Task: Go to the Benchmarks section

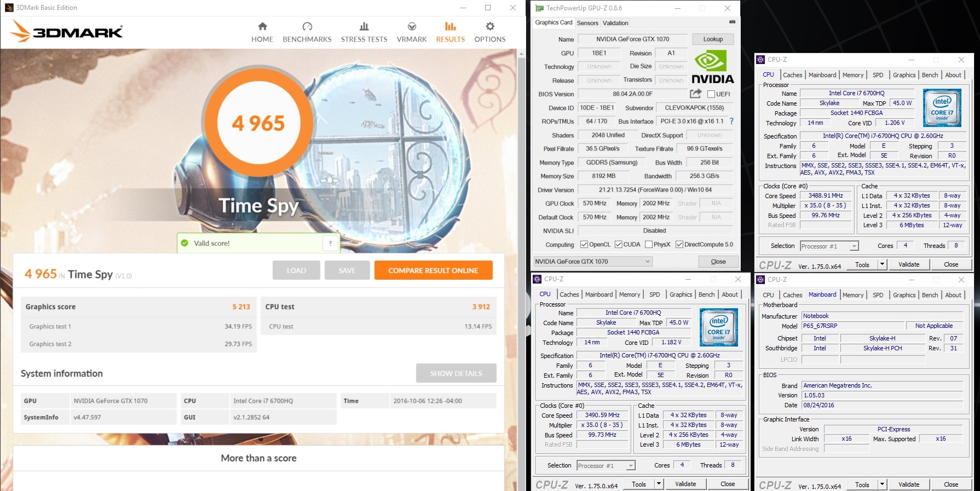Action: click(x=307, y=32)
